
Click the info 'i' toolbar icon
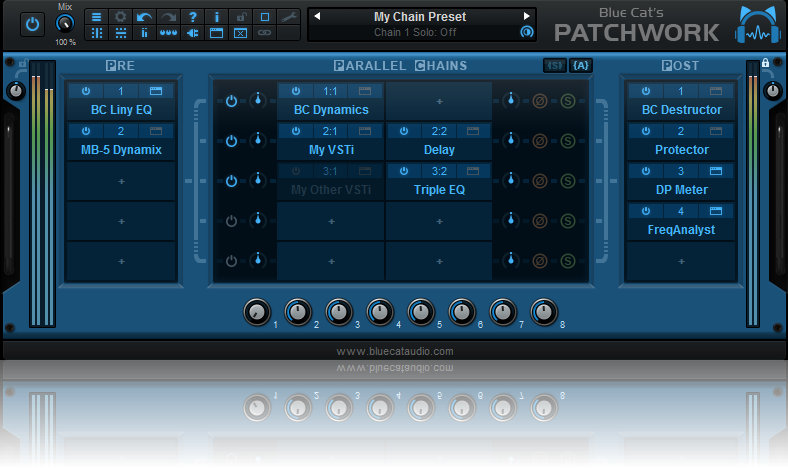pos(217,17)
